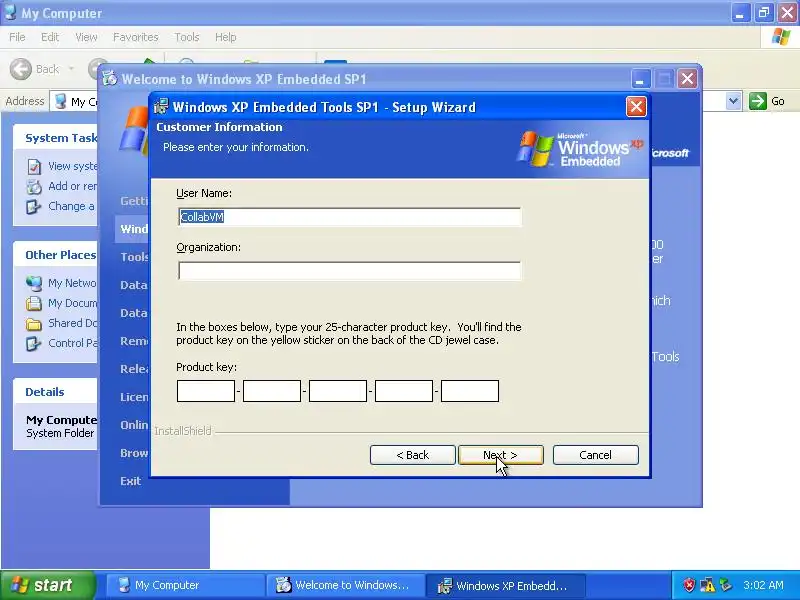Image resolution: width=800 pixels, height=600 pixels.
Task: Close the Welcome to Windows XP Embedded window
Action: click(x=687, y=79)
